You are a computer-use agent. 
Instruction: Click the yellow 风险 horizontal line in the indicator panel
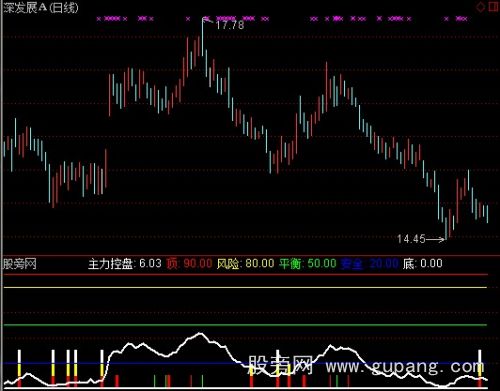(x=245, y=287)
